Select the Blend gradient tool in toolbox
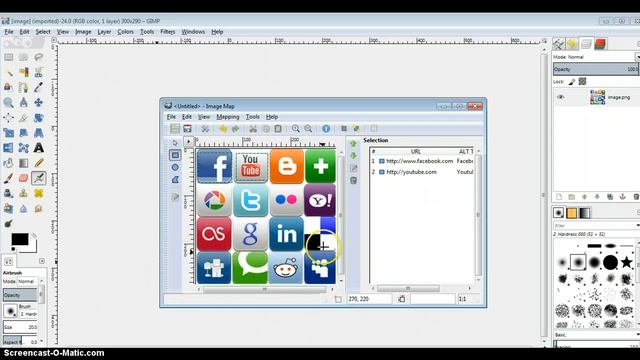Image resolution: width=640 pixels, height=360 pixels. click(x=23, y=163)
